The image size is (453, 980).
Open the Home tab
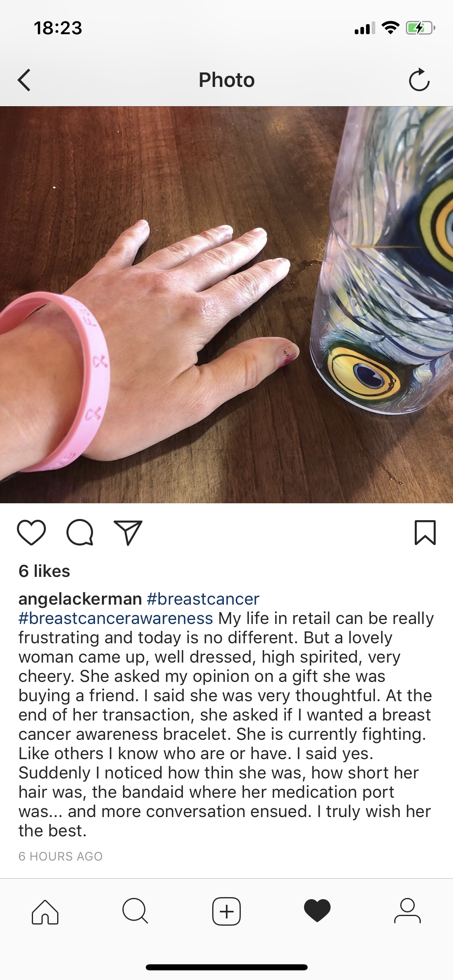[45, 911]
